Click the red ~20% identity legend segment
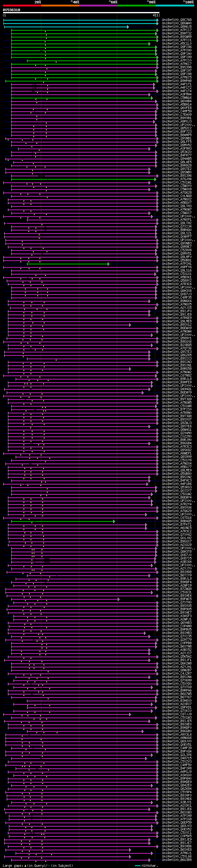This screenshot has height=868, width=197. 22,6
